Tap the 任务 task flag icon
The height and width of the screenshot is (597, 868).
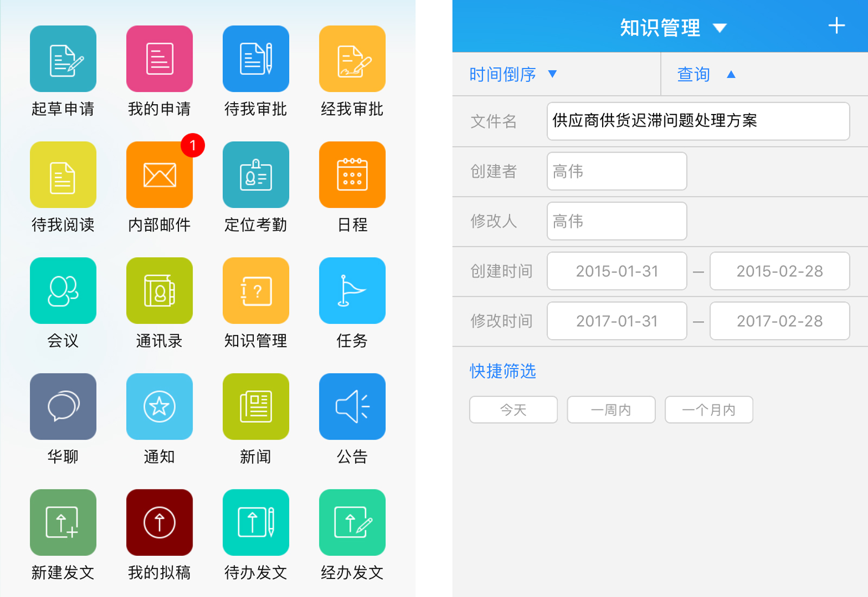coord(352,291)
